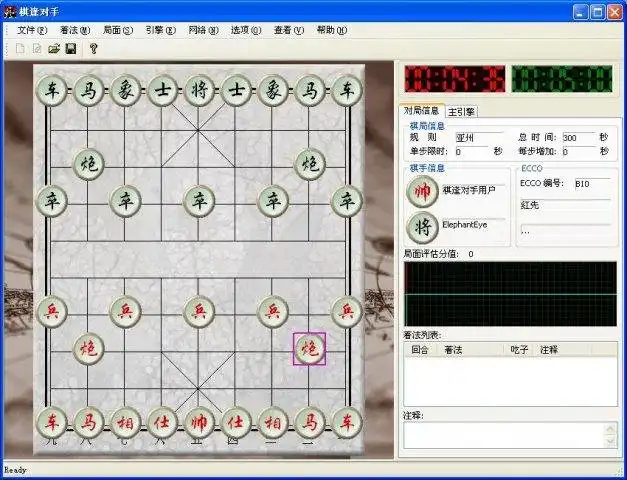Open the 局面(S) menu
The height and width of the screenshot is (480, 627).
[118, 30]
